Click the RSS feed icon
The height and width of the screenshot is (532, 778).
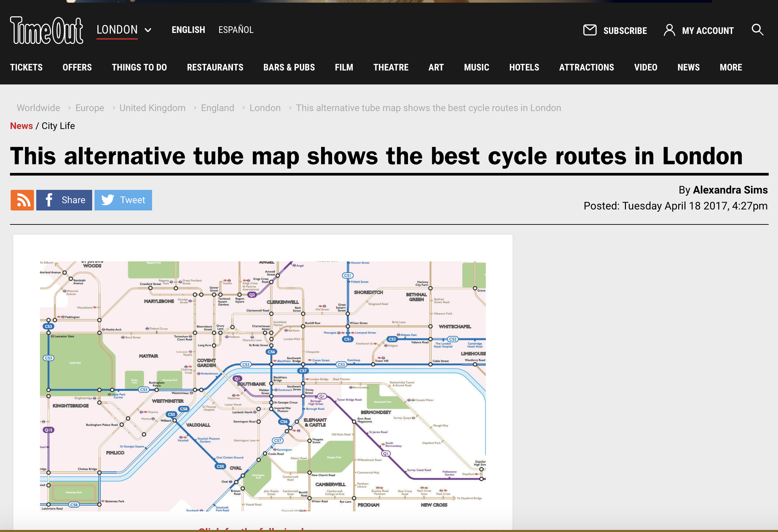[22, 200]
